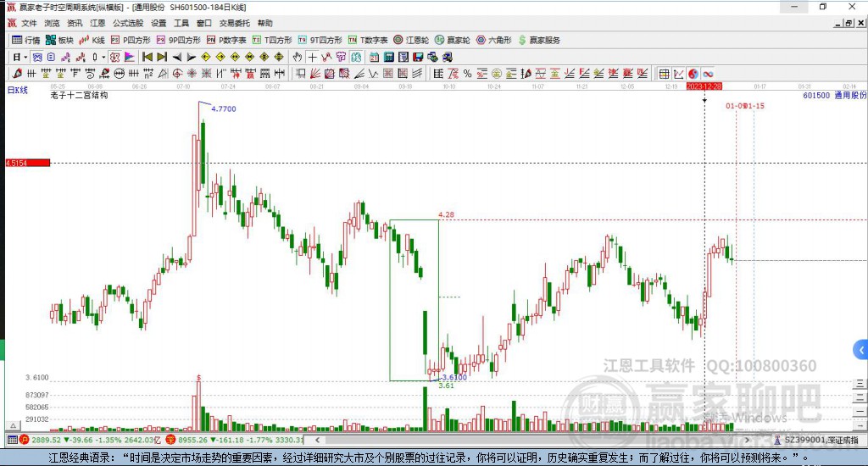Viewport: 868px width, 466px height.
Task: Open the 公式选股 menu
Action: [128, 23]
